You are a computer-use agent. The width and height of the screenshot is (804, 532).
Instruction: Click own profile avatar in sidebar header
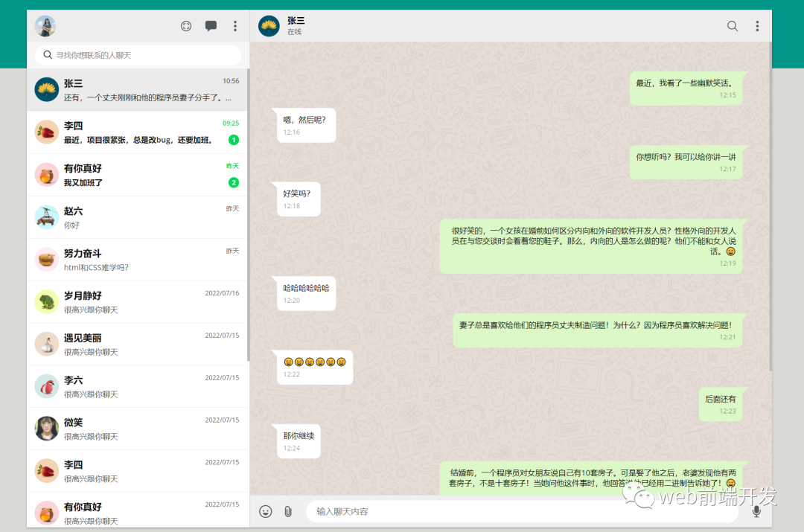(45, 26)
